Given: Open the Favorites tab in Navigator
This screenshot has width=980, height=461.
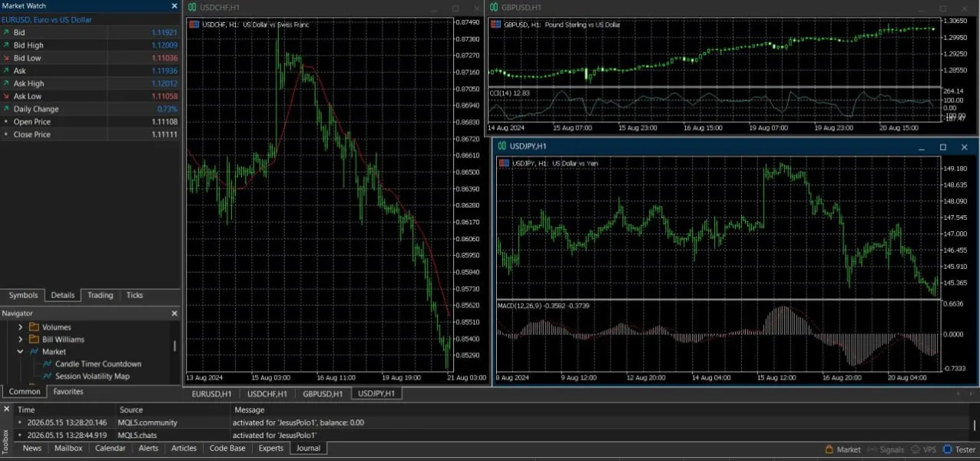Looking at the screenshot, I should (x=68, y=392).
